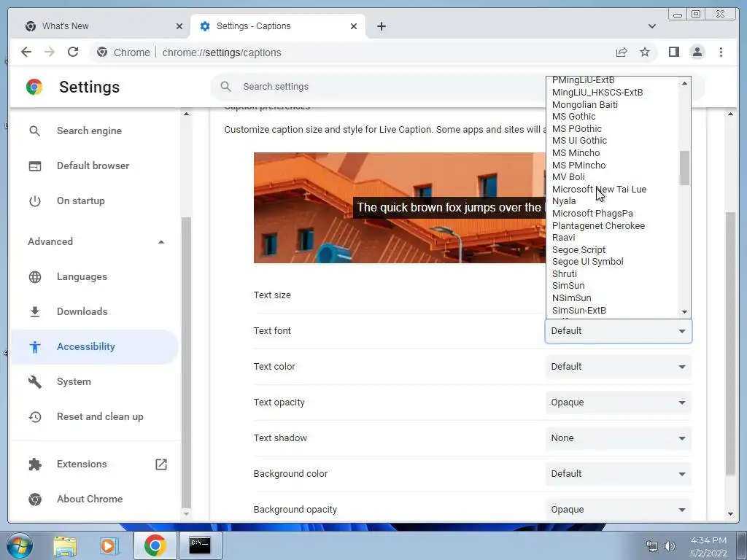
Task: Open File Explorer from taskbar
Action: [x=65, y=545]
